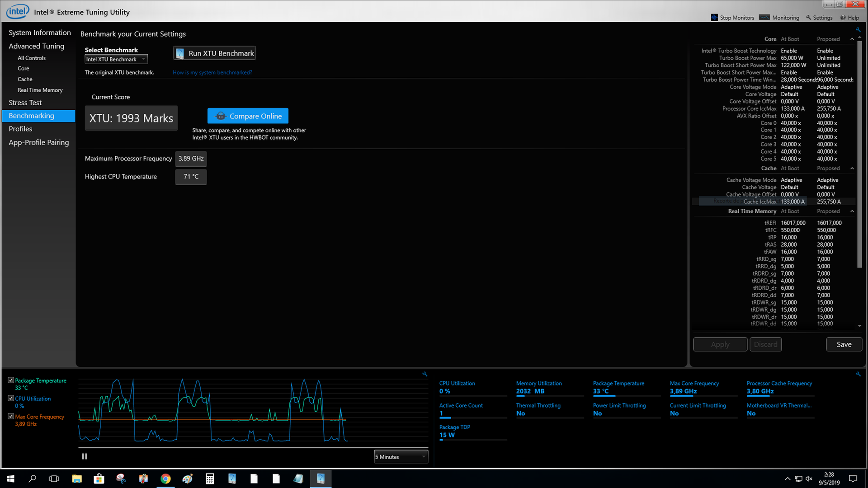Select Real Time Memory under Advanced Tuning
868x488 pixels.
pos(40,90)
